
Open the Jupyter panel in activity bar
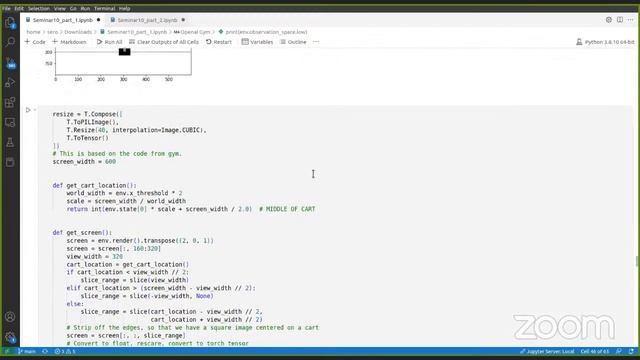[x=10, y=162]
